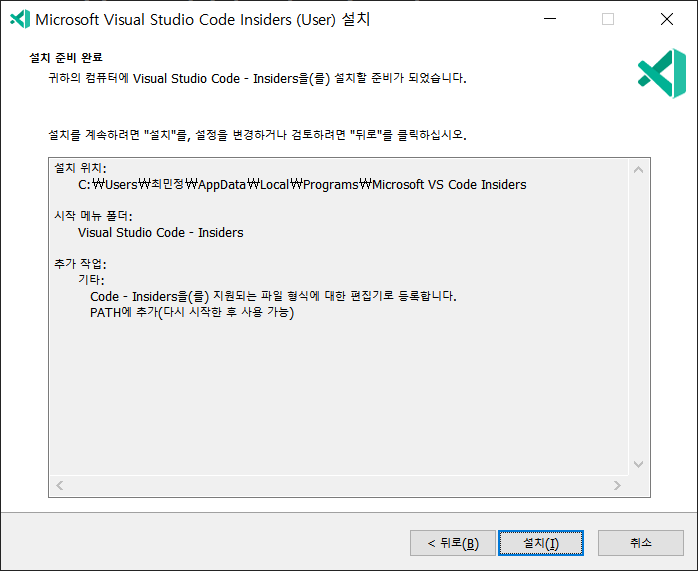The width and height of the screenshot is (698, 571).
Task: Click the instruction text mentioning "뒤로"
Action: click(x=257, y=134)
